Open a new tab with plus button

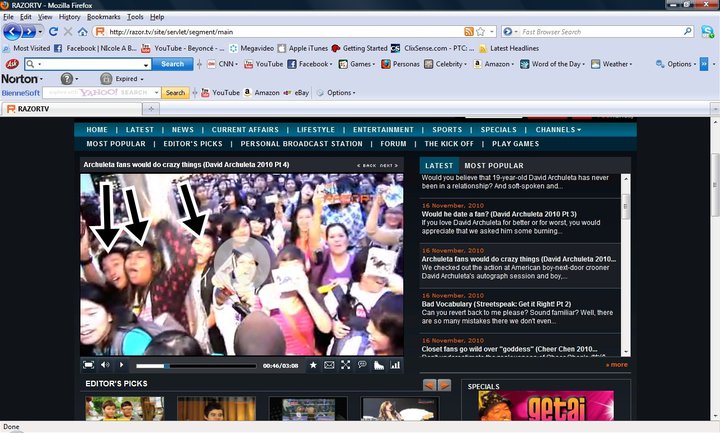151,109
